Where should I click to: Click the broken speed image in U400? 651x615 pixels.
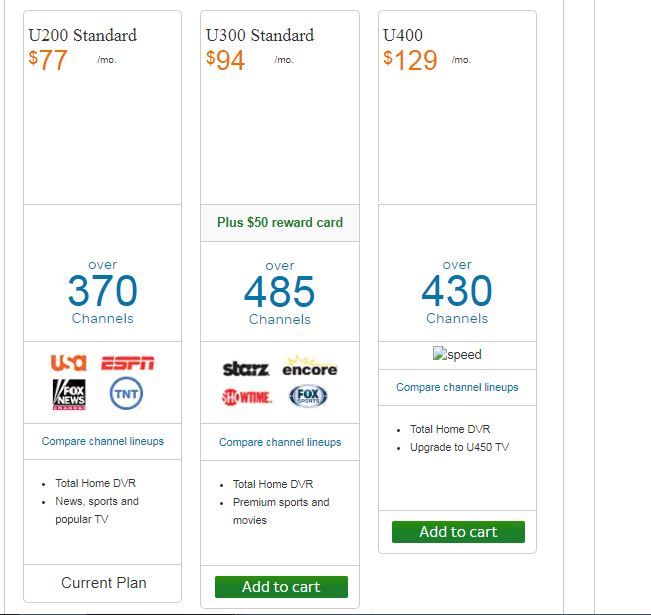457,354
